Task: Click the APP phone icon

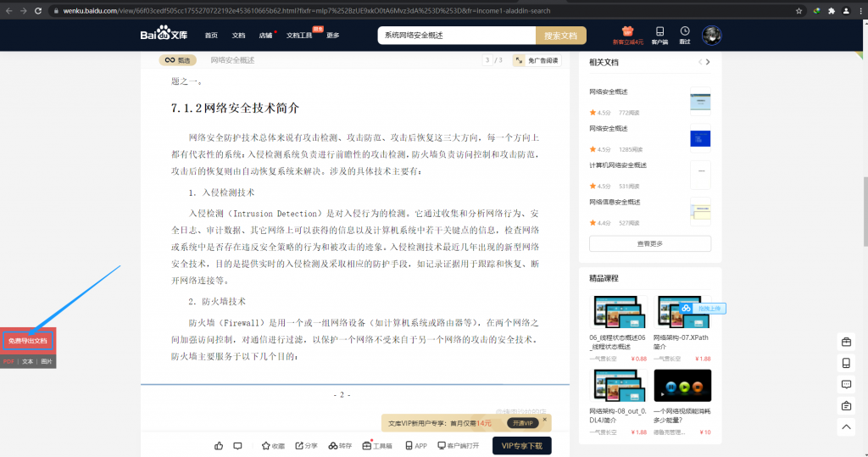Action: (x=409, y=446)
